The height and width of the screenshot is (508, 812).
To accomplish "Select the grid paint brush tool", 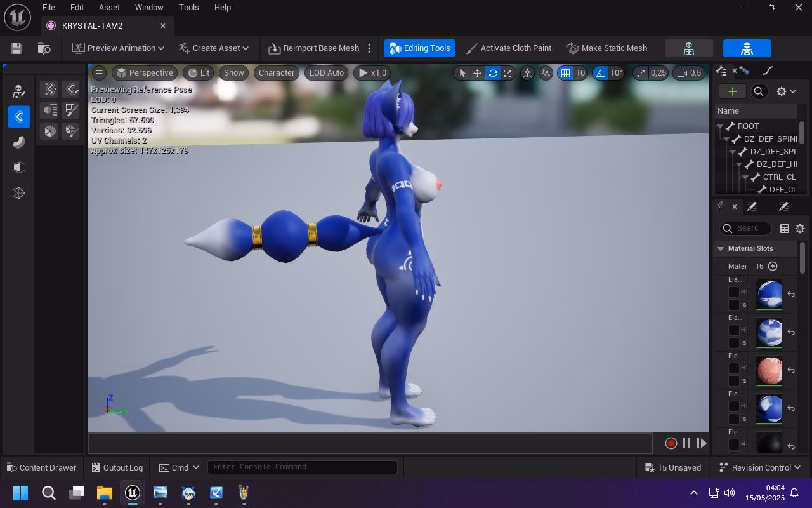I will [x=71, y=110].
